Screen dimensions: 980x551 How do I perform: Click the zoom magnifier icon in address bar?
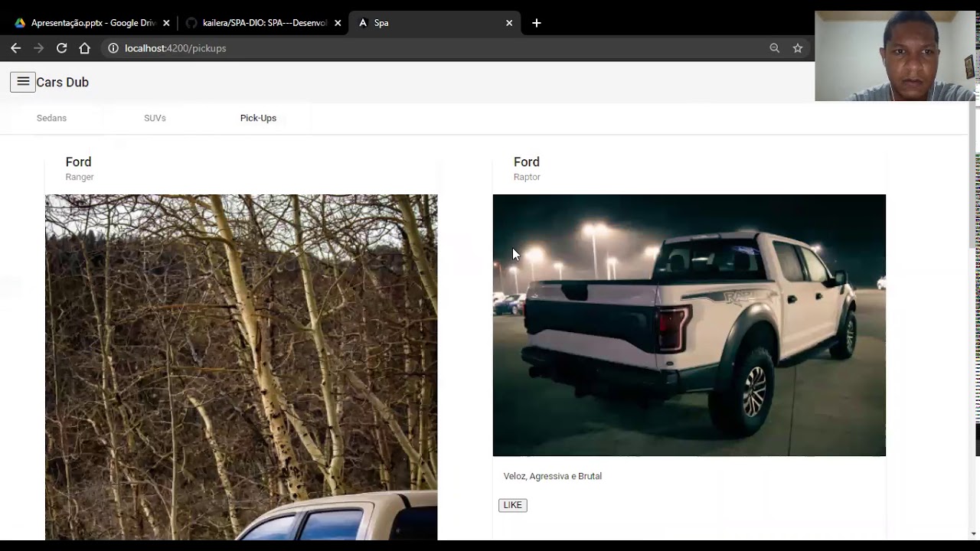pyautogui.click(x=775, y=48)
